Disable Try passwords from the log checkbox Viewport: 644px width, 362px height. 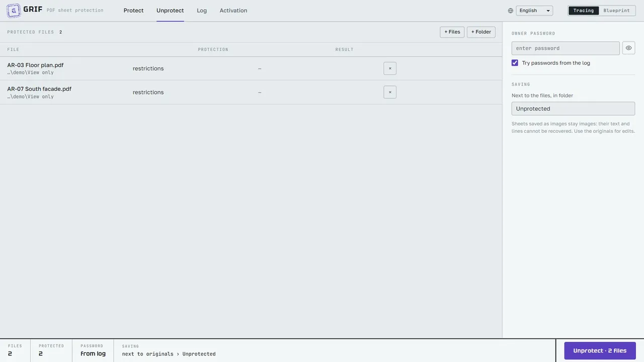[x=515, y=63]
